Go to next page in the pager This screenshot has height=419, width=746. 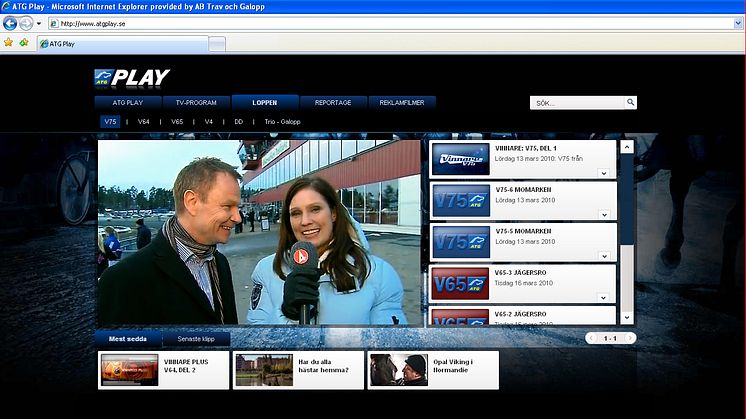coord(630,338)
